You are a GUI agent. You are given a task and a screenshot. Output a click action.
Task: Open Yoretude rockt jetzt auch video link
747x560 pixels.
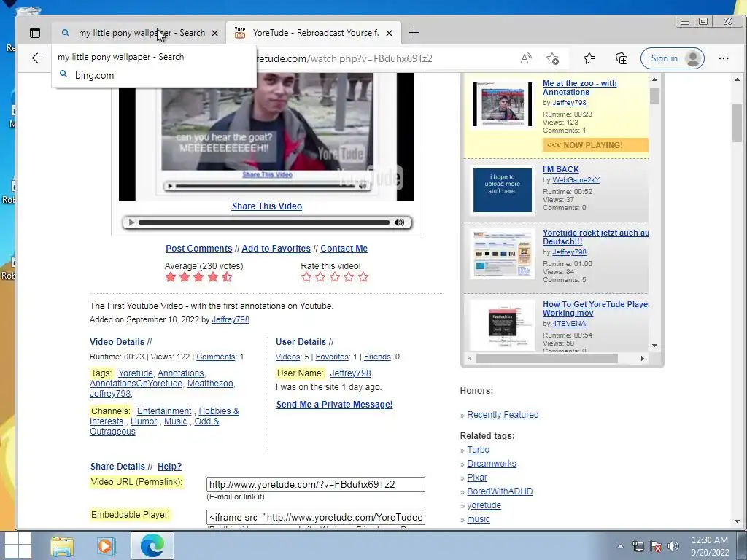point(595,237)
